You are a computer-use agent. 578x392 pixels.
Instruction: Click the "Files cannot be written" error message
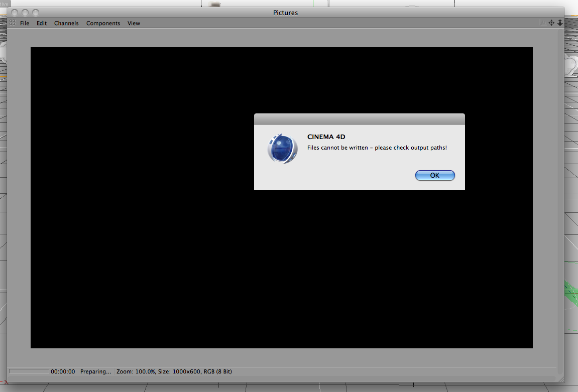point(377,148)
